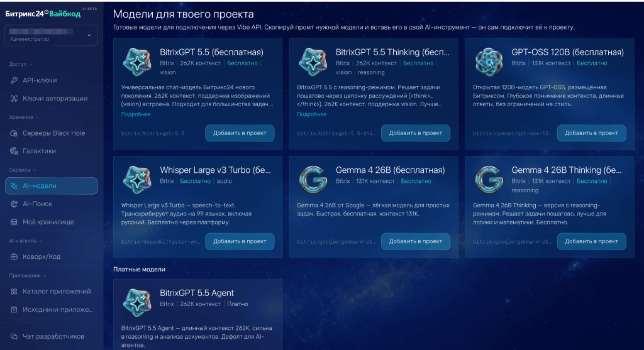Image resolution: width=644 pixels, height=350 pixels.
Task: Select the AI-модели menu item
Action: (x=52, y=186)
